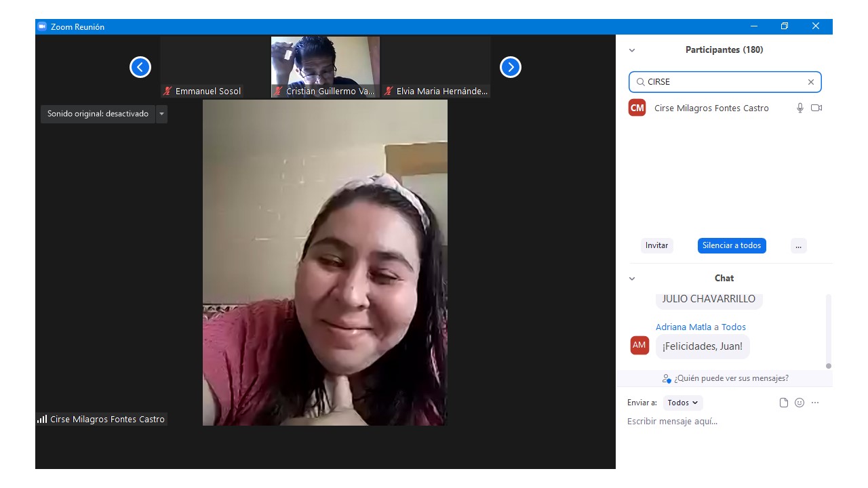Open the Enviar a Todos dropdown

click(683, 403)
